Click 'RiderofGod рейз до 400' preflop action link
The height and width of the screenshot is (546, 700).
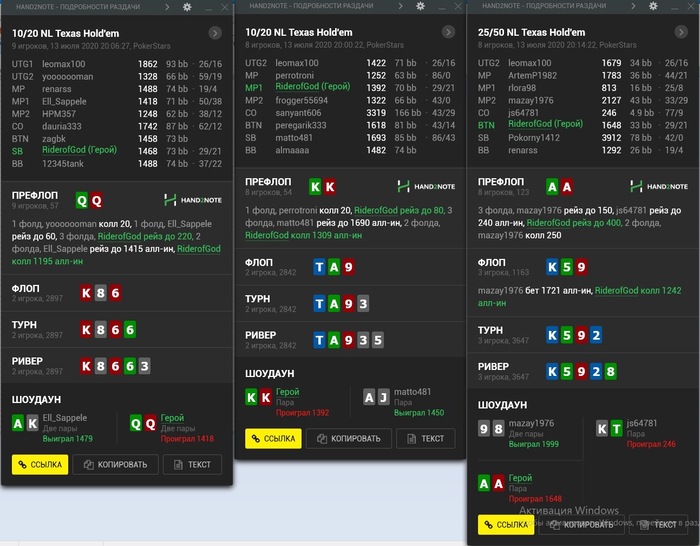pos(574,222)
